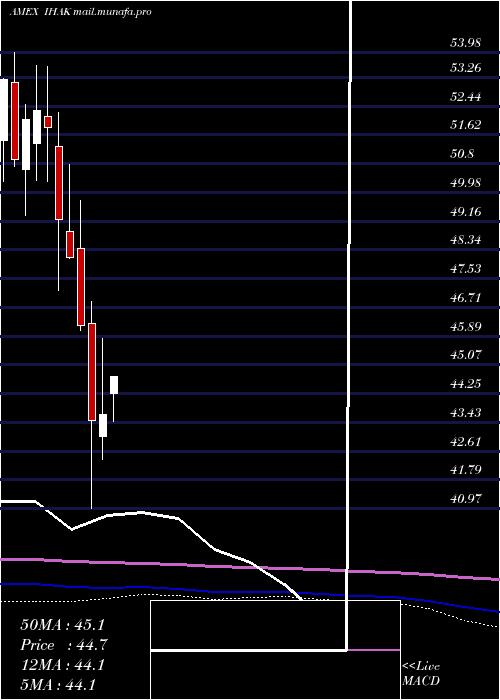Click the 44.25 price axis label

pyautogui.click(x=466, y=383)
